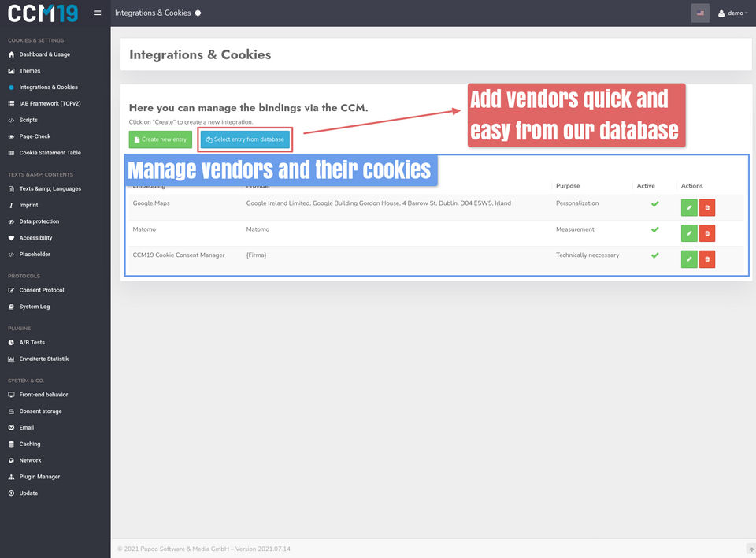Open Integrations & Cookies sidebar item
Viewport: 756px width, 558px height.
[48, 87]
